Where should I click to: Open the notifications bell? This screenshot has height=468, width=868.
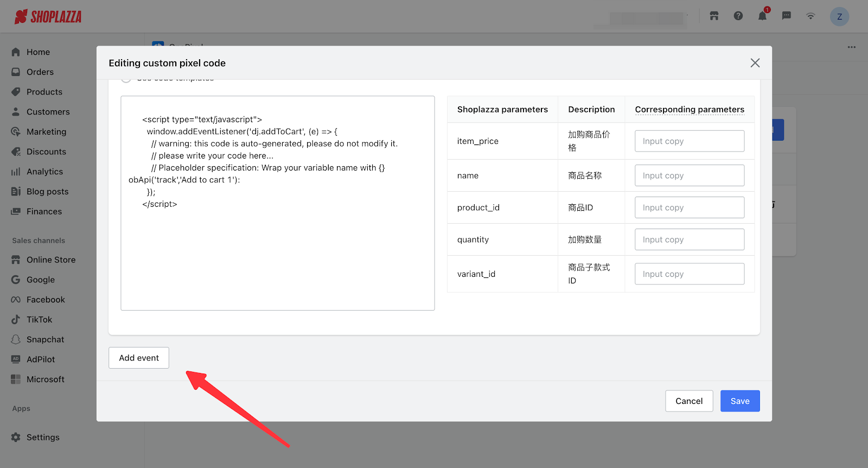(762, 16)
